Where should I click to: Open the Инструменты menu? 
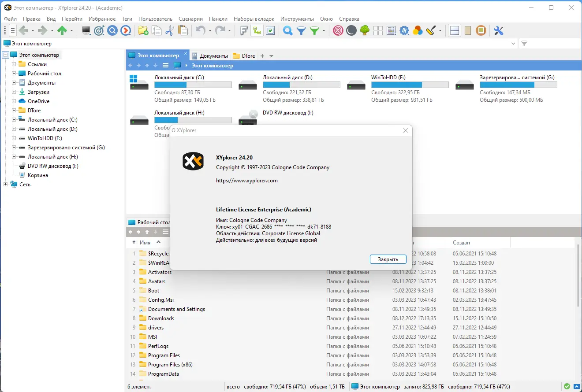pos(297,19)
